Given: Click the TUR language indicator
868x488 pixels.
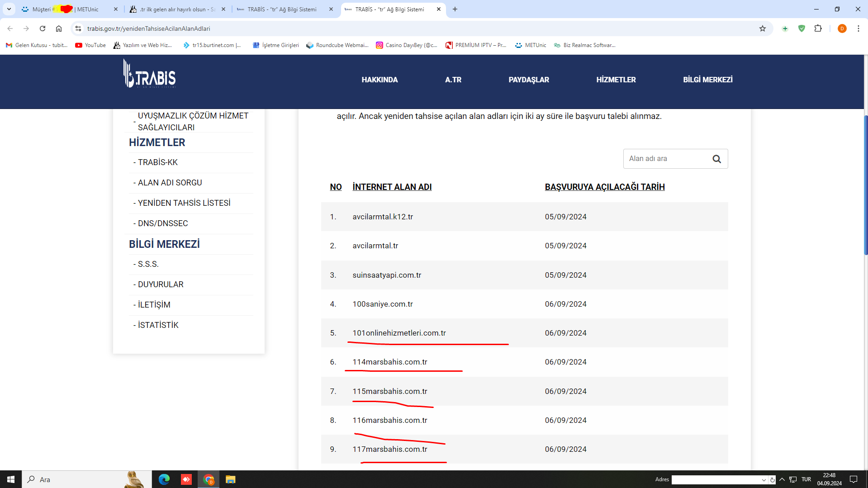Looking at the screenshot, I should [x=806, y=479].
